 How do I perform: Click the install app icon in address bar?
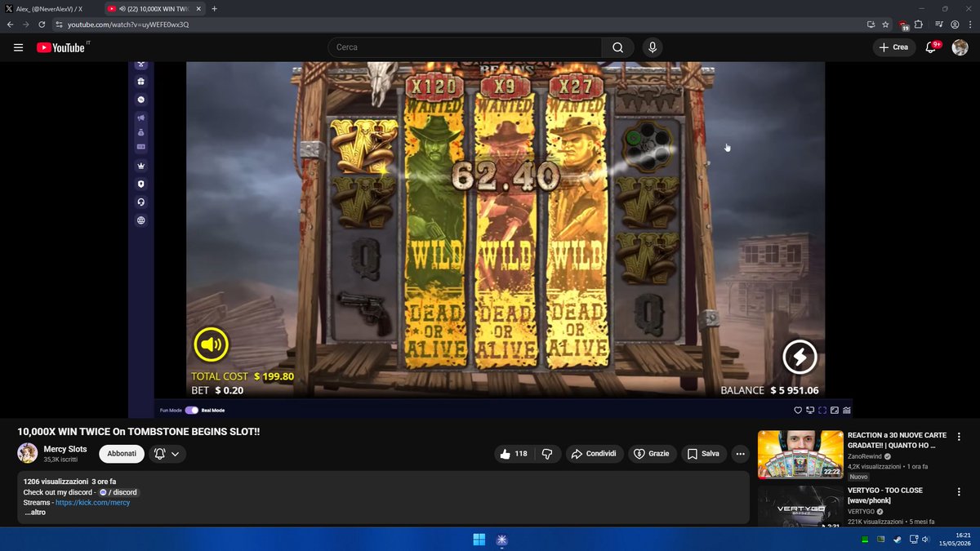(871, 24)
